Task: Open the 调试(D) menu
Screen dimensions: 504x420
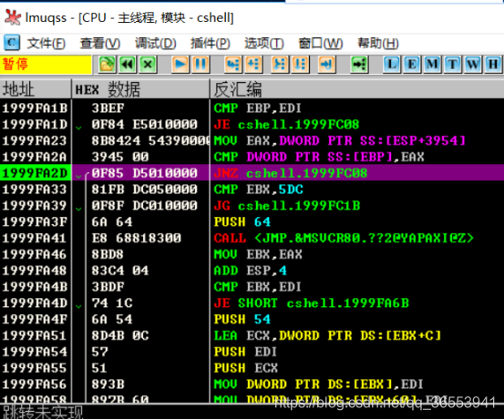Action: coord(155,43)
